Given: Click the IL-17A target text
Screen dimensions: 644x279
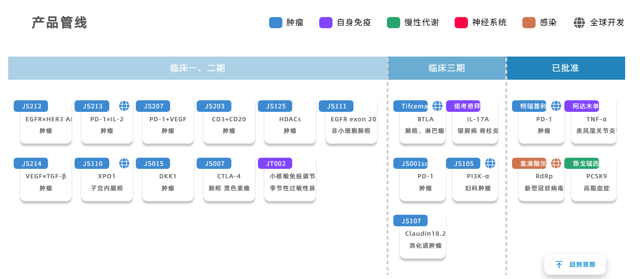Looking at the screenshot, I should tap(478, 119).
